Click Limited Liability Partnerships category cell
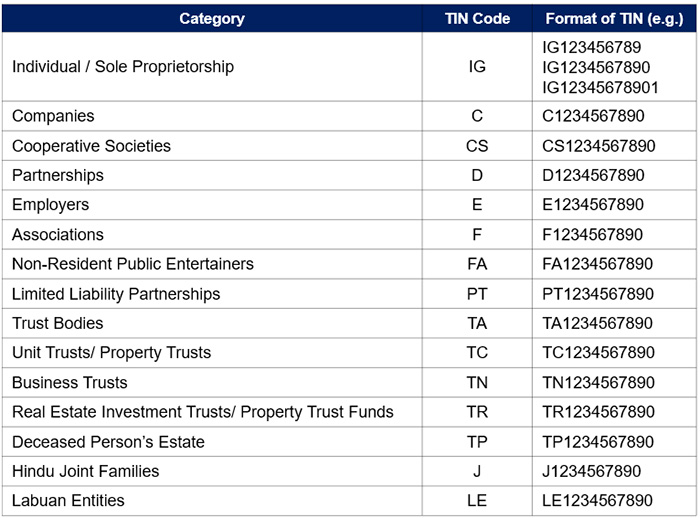This screenshot has height=518, width=700. [116, 294]
